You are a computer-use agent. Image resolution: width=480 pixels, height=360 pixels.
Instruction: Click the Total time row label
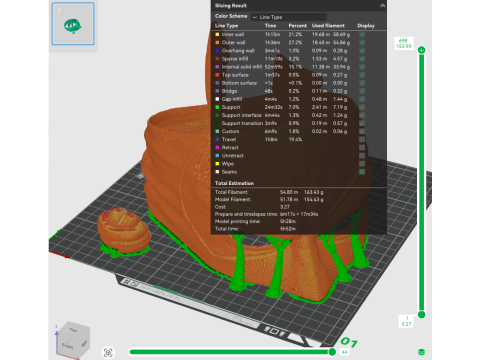(227, 229)
